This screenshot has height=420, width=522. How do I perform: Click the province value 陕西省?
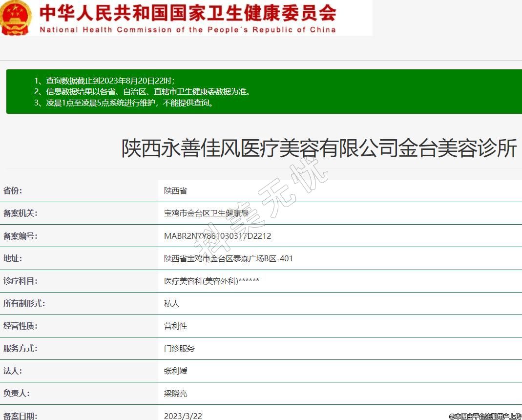coord(175,190)
